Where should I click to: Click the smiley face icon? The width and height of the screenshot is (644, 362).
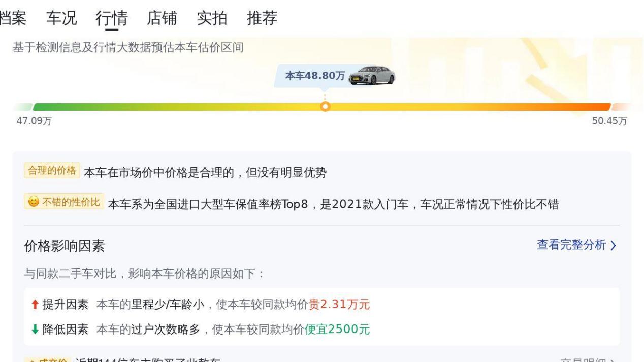(x=33, y=202)
